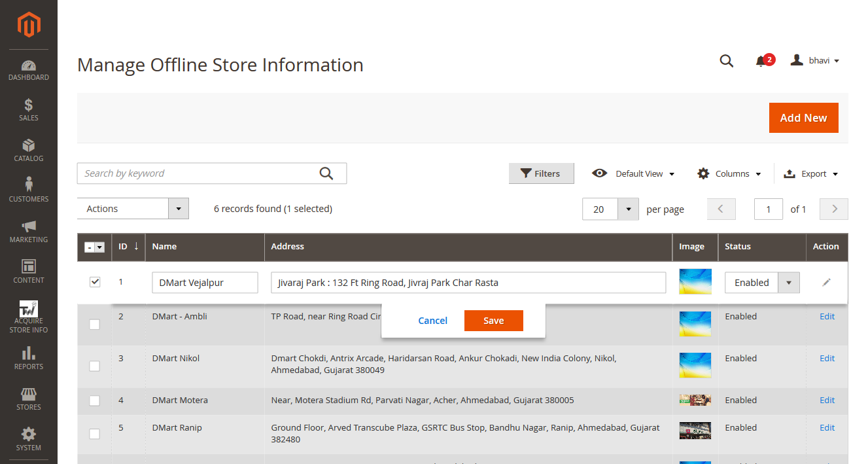Screen dimensions: 868x464
Task: Open the Dashboard sidebar icon
Action: 29,70
